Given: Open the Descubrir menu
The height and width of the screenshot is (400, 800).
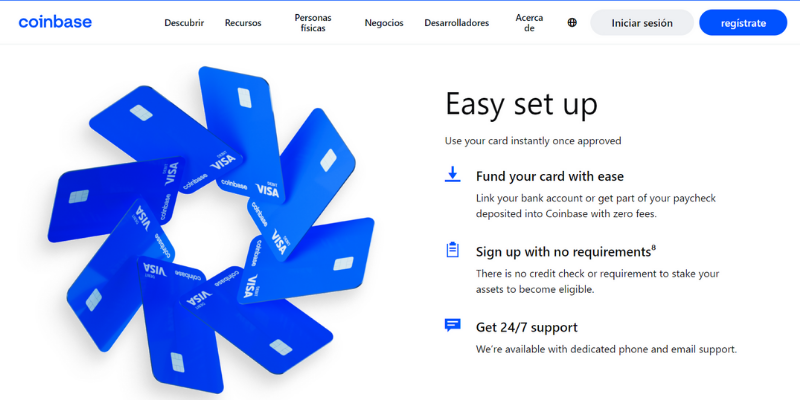Looking at the screenshot, I should [184, 23].
